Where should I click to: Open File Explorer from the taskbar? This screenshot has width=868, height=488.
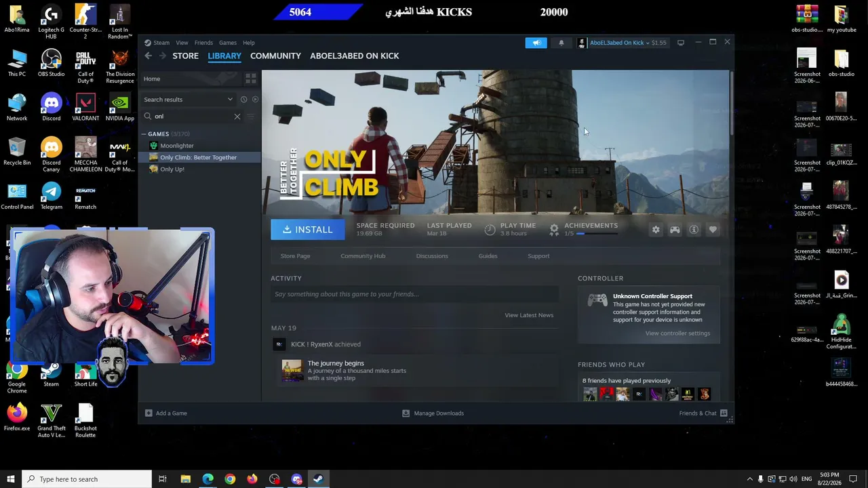tap(185, 479)
